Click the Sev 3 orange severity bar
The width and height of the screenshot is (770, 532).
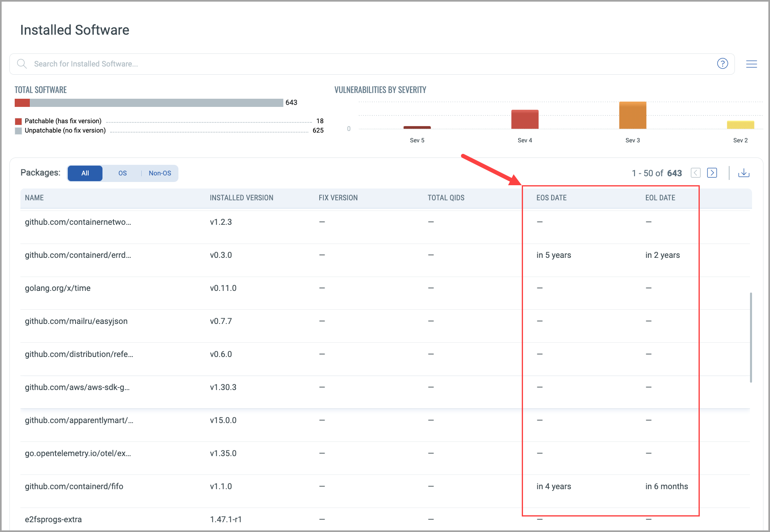tap(632, 115)
